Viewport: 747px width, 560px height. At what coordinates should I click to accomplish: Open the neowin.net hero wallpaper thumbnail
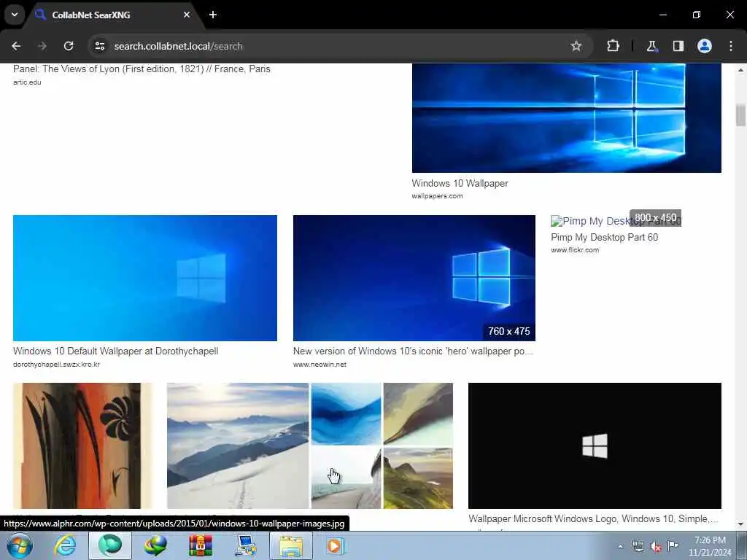(414, 278)
